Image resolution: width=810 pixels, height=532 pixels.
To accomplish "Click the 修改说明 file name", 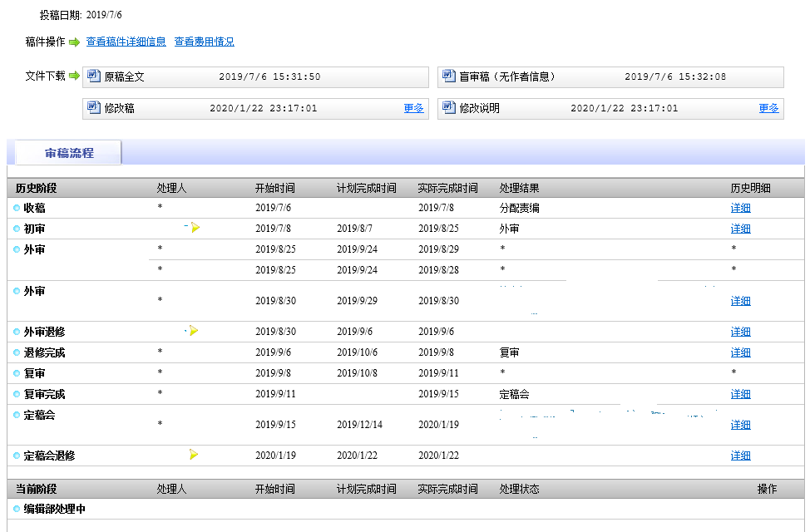I will coord(479,108).
